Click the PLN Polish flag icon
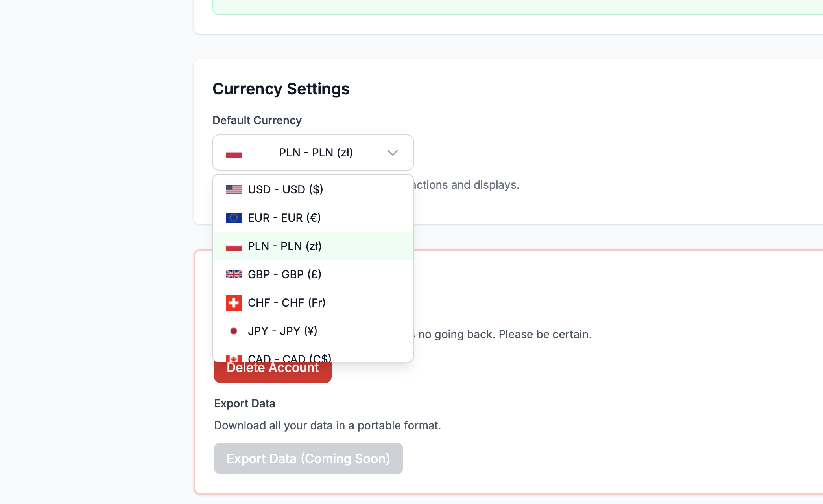823x504 pixels. pos(233,246)
